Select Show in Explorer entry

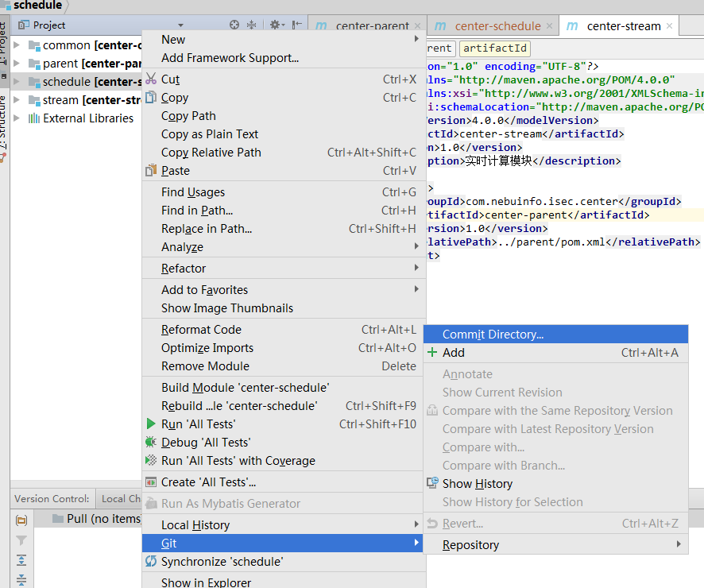tap(283, 582)
